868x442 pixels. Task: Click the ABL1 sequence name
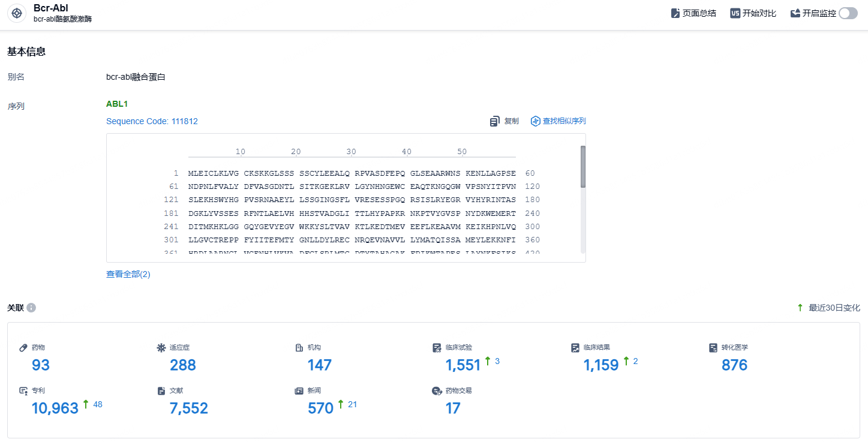tap(117, 104)
